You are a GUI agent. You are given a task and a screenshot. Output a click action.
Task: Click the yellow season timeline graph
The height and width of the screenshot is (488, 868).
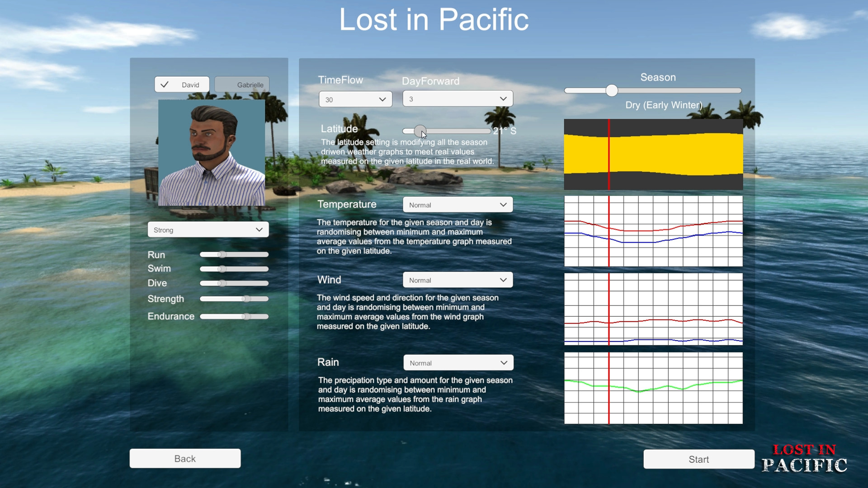(x=653, y=154)
